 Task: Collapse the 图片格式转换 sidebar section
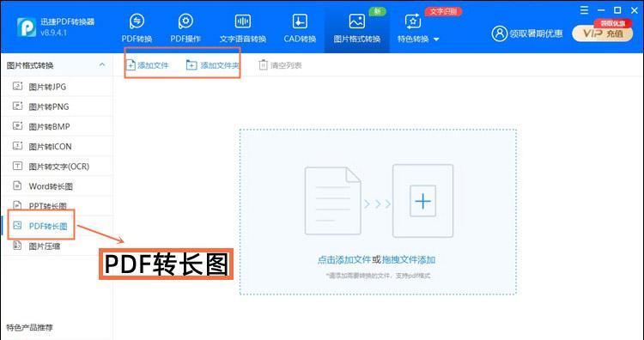[x=102, y=65]
